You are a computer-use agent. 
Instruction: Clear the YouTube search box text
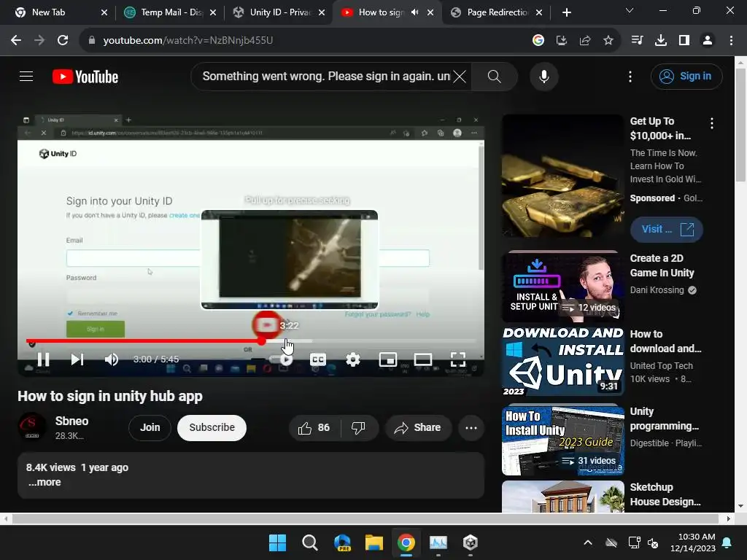pyautogui.click(x=460, y=76)
